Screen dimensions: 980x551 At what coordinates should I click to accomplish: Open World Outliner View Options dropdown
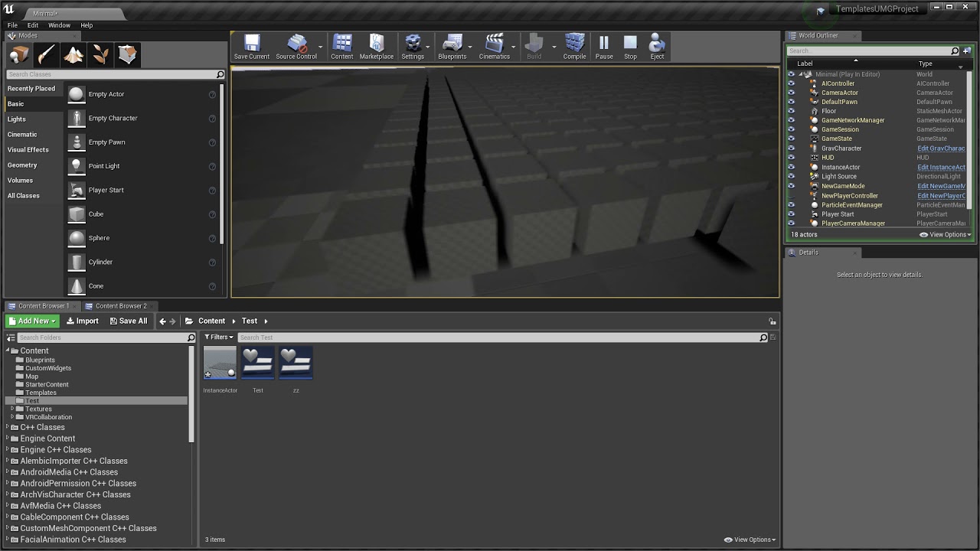pos(946,235)
